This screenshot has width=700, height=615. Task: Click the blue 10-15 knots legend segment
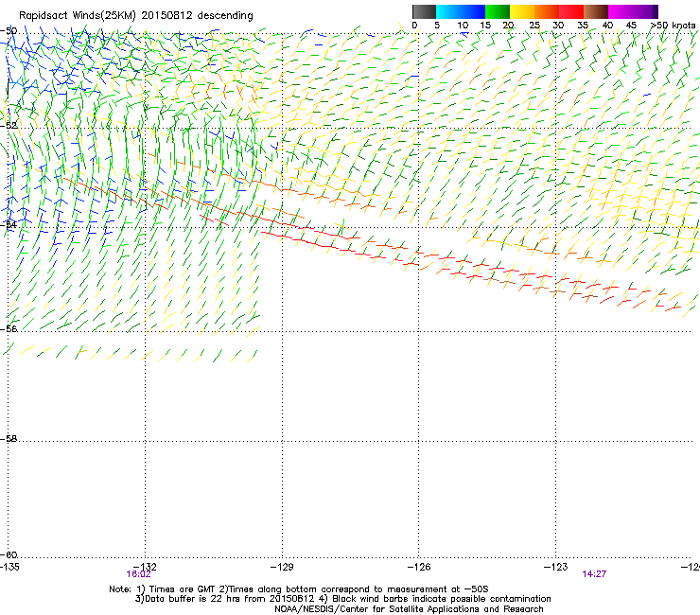(x=473, y=11)
